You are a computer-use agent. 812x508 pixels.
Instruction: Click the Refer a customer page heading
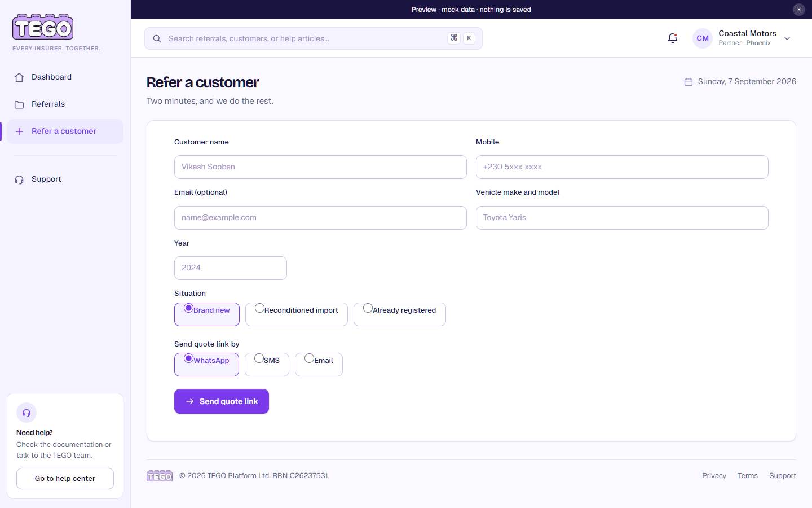click(x=203, y=82)
